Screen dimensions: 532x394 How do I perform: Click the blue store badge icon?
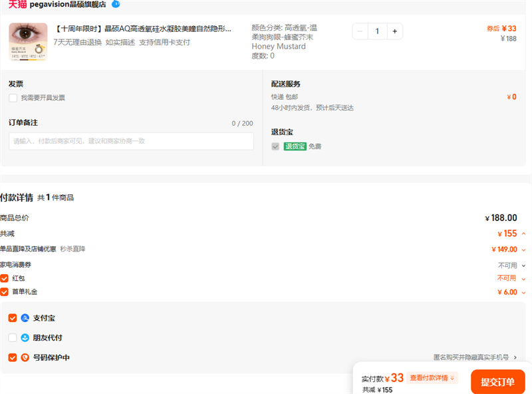[x=116, y=4]
